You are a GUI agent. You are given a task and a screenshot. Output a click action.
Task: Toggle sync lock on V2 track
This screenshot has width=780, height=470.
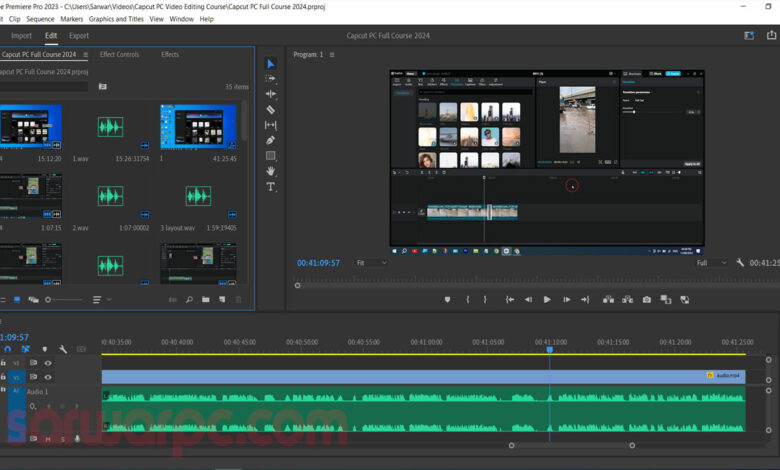pyautogui.click(x=33, y=363)
